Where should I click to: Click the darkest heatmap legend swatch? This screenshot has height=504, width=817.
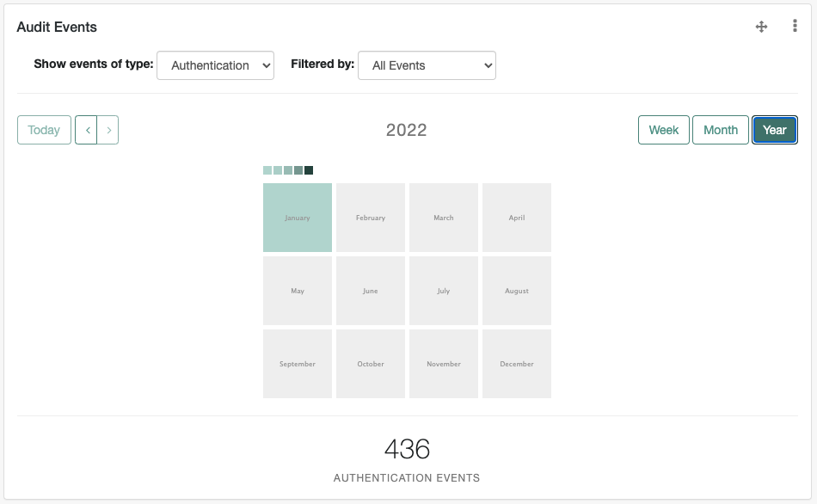(x=306, y=170)
